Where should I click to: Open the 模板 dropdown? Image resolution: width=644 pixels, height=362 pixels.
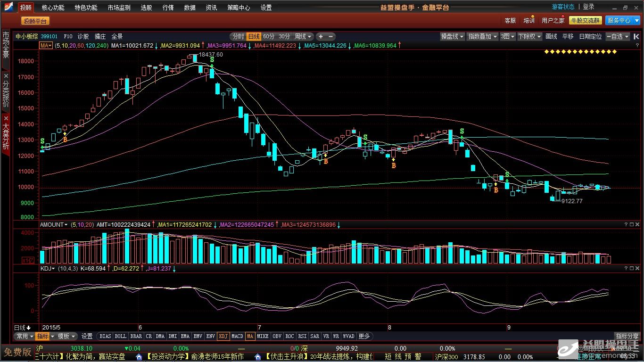tap(67, 336)
